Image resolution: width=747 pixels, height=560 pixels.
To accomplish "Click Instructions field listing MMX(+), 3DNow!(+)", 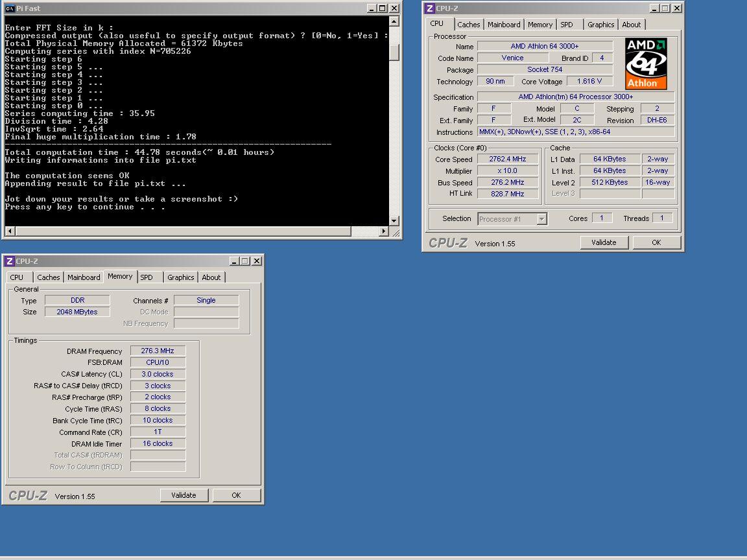I will 576,132.
